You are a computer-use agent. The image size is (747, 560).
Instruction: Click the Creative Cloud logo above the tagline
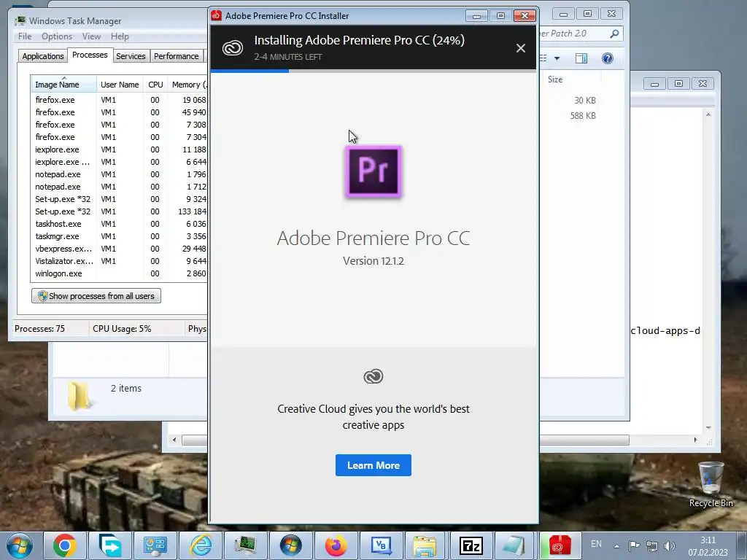tap(373, 376)
